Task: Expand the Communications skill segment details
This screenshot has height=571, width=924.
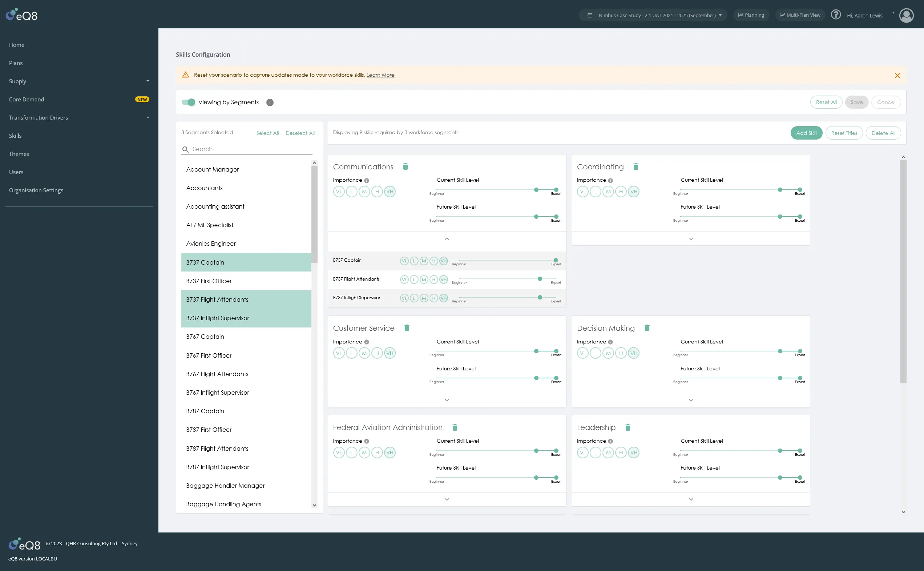Action: (447, 239)
